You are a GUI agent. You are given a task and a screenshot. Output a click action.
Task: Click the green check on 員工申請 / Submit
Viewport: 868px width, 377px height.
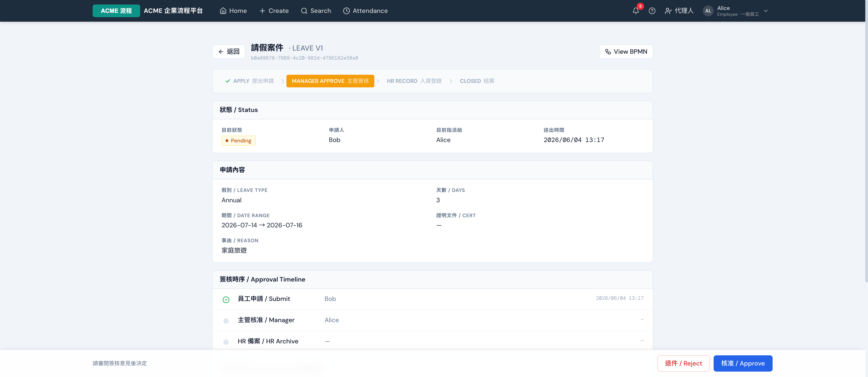[x=226, y=300]
